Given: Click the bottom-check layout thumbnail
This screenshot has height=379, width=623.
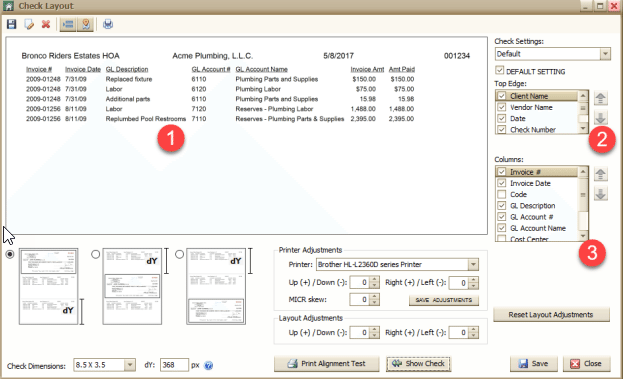Looking at the screenshot, I should click(216, 286).
